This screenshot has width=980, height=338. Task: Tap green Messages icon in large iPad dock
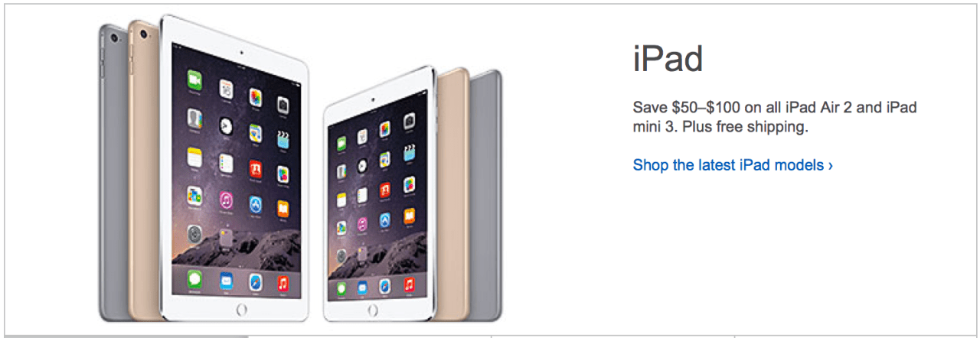195,278
